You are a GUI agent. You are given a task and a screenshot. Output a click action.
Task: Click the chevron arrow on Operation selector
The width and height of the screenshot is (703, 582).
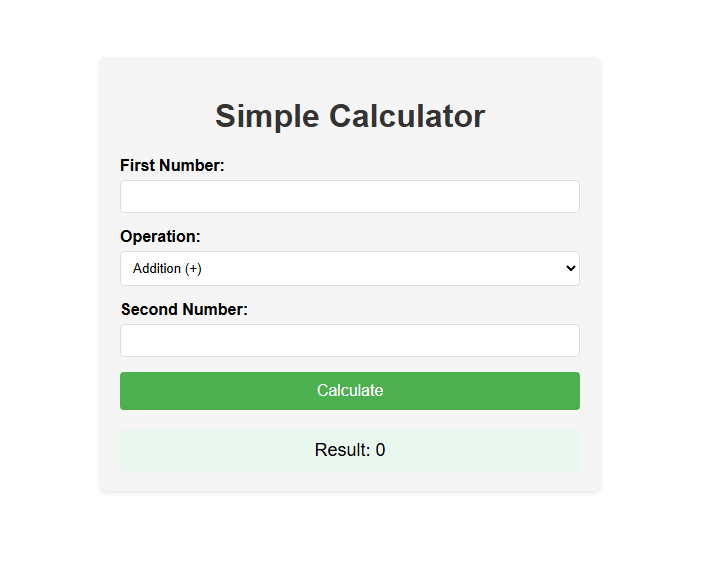click(x=571, y=268)
